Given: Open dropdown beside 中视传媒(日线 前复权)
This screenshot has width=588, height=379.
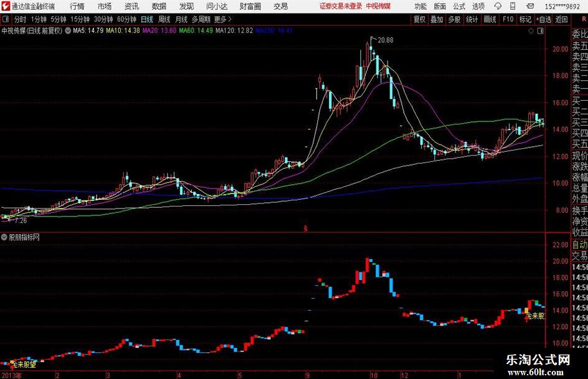Looking at the screenshot, I should coord(68,30).
